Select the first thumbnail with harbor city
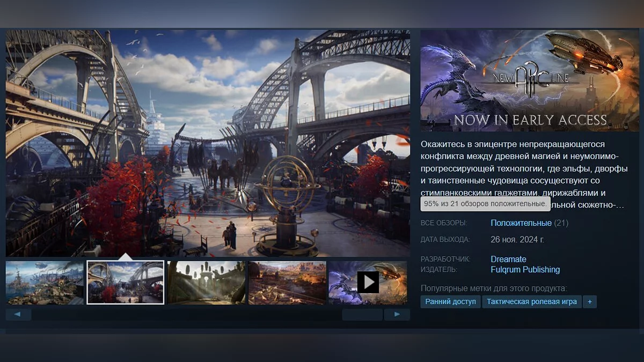 (x=45, y=283)
